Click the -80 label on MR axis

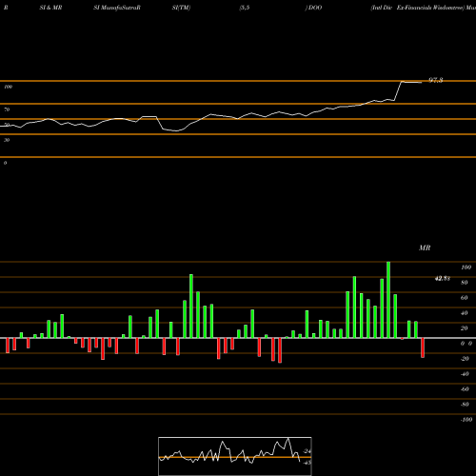[x=465, y=405]
